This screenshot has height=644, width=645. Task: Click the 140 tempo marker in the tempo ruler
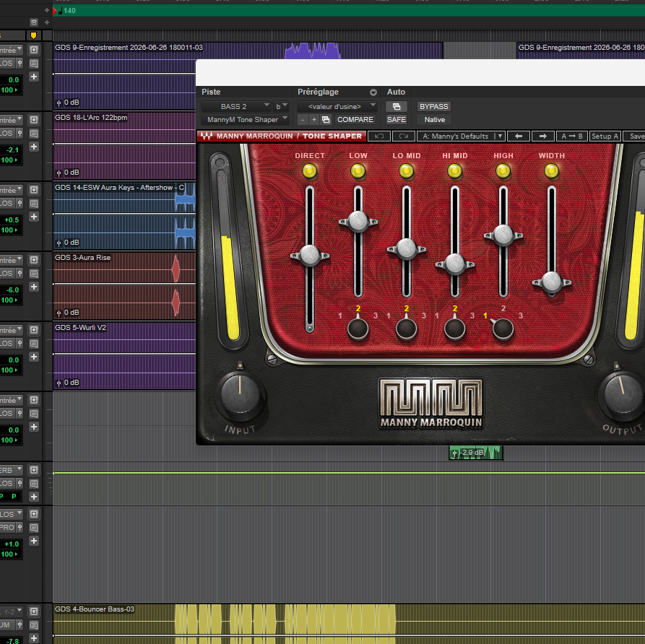click(x=66, y=11)
